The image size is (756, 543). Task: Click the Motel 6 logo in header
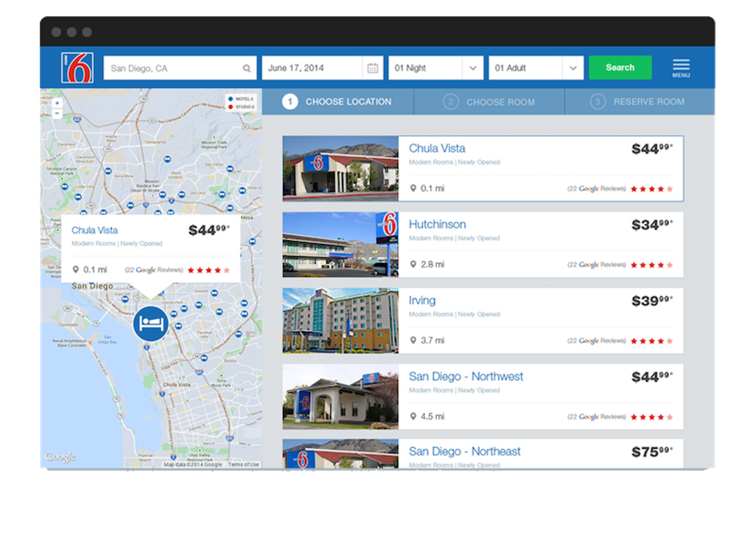(x=77, y=68)
